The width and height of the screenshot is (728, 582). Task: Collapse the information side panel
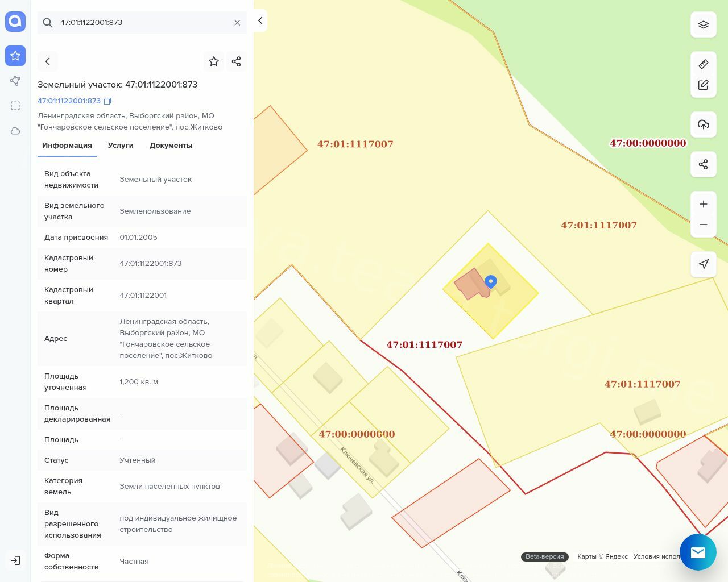(260, 20)
